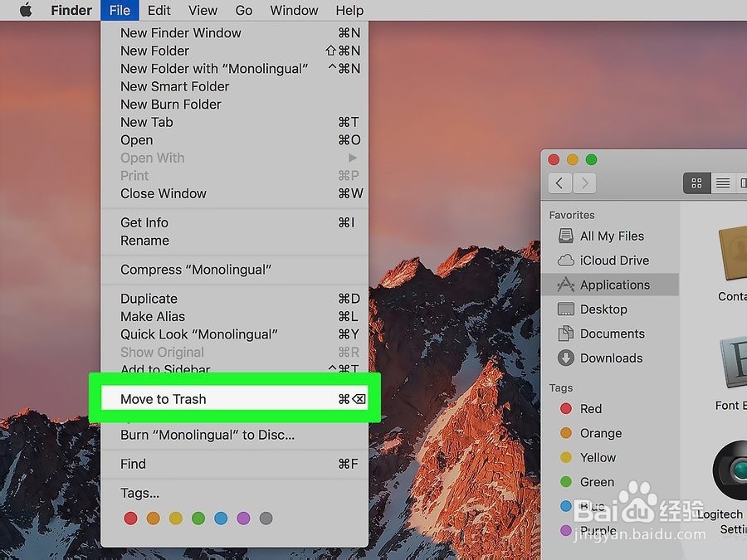The height and width of the screenshot is (560, 747).
Task: Open the View menu
Action: pos(203,10)
